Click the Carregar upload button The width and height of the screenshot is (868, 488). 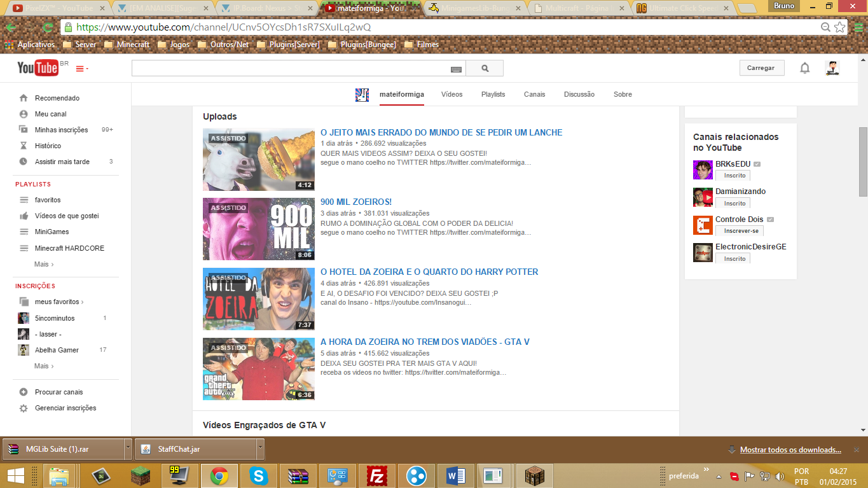(762, 68)
